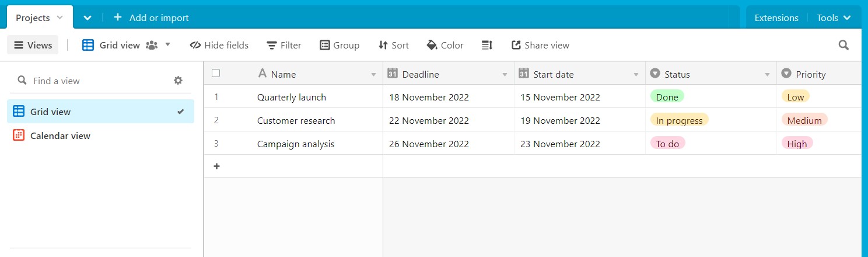
Task: Open view settings gear icon
Action: pos(178,81)
